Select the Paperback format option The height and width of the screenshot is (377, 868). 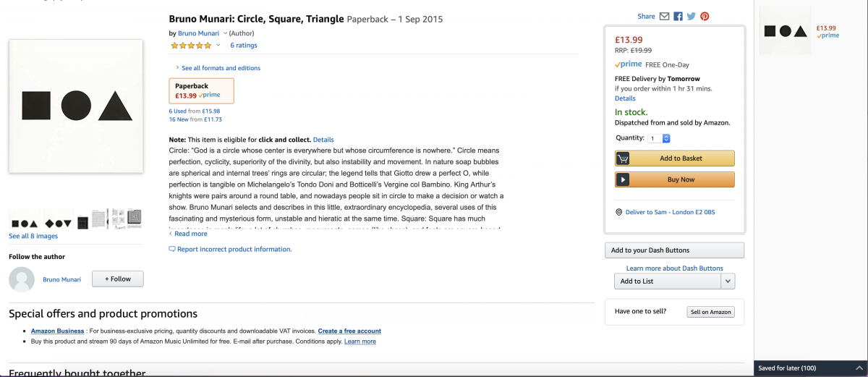pos(201,90)
